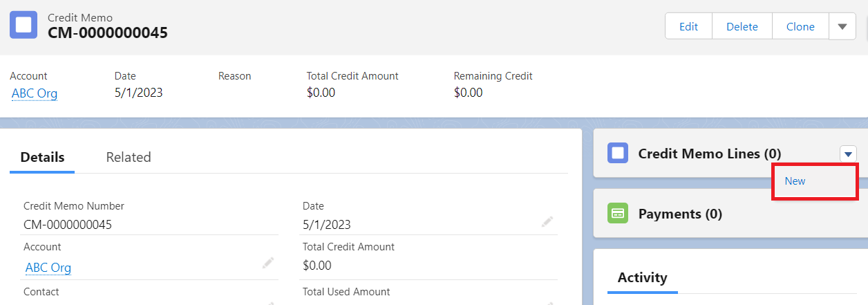868x305 pixels.
Task: Switch to the Details tab
Action: point(42,157)
